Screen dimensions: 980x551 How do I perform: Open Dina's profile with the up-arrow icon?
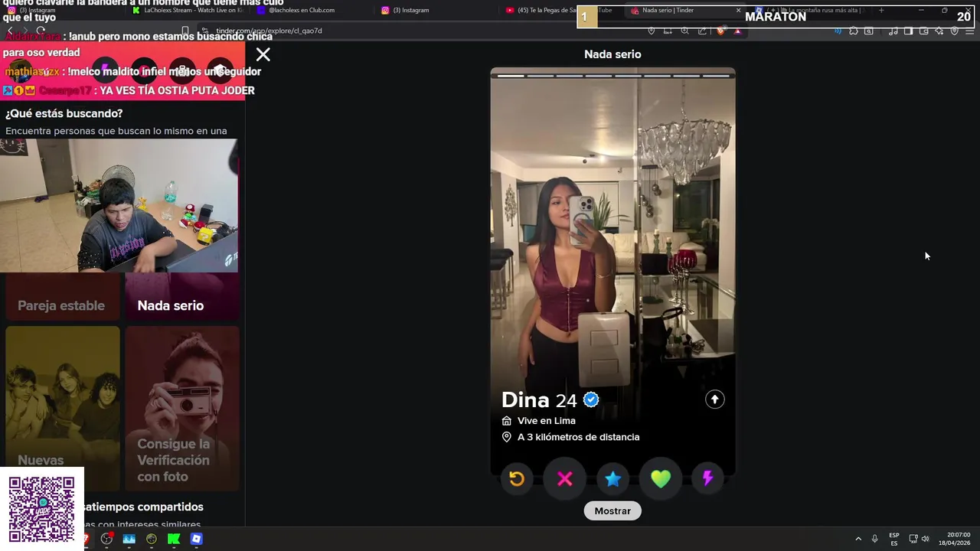714,399
